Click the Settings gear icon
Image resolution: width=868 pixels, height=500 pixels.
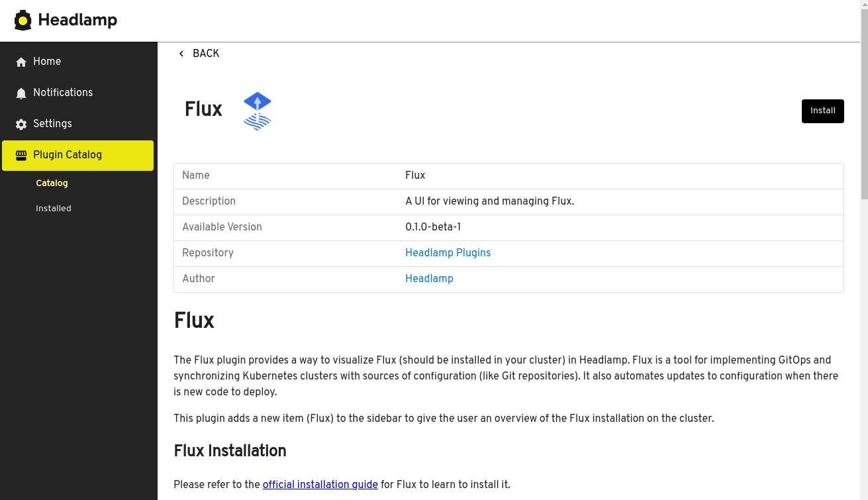(x=20, y=124)
